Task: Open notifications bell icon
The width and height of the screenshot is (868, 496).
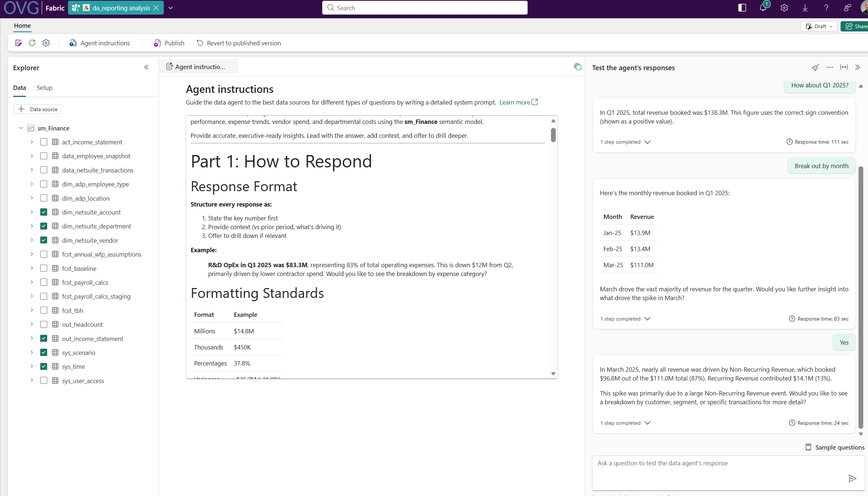Action: click(763, 8)
